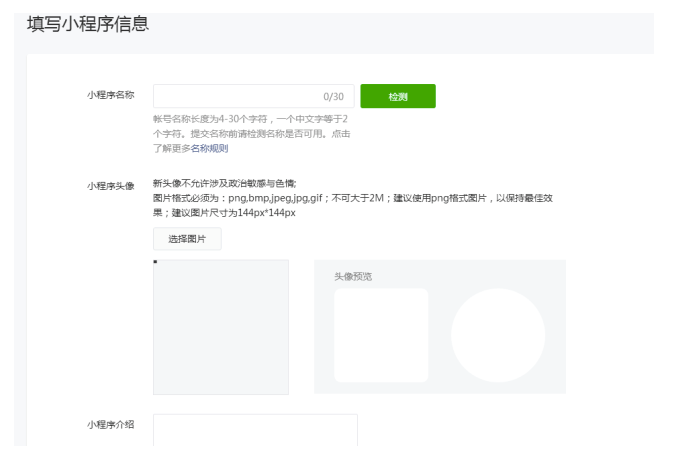Focus the 小程序介绍 text area
Image resolution: width=673 pixels, height=454 pixels.
click(x=255, y=430)
